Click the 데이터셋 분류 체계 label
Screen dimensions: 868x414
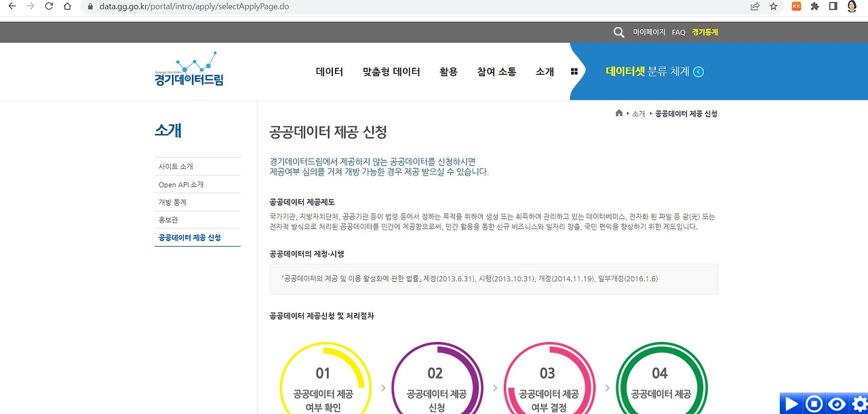[x=647, y=71]
